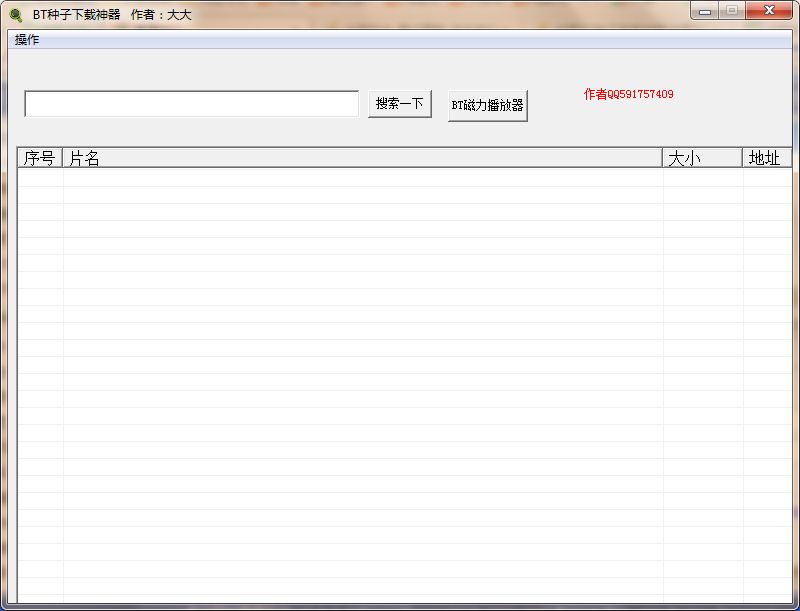Minimize the BT种子下载神器 window
Screen dimensions: 800x611
click(705, 10)
